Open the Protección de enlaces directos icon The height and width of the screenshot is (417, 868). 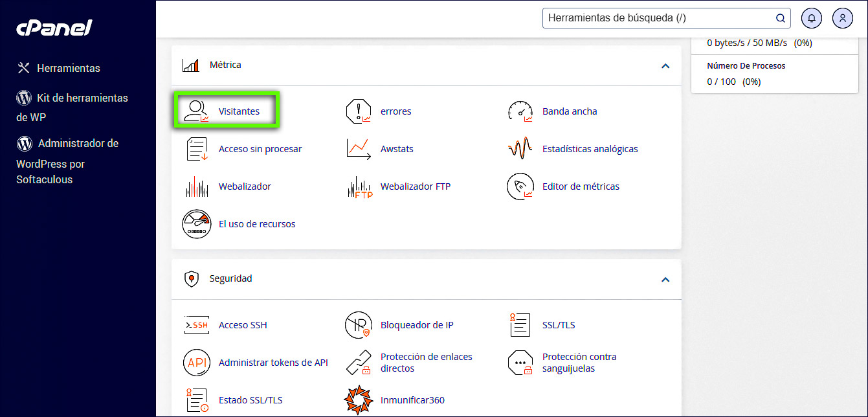pos(359,363)
